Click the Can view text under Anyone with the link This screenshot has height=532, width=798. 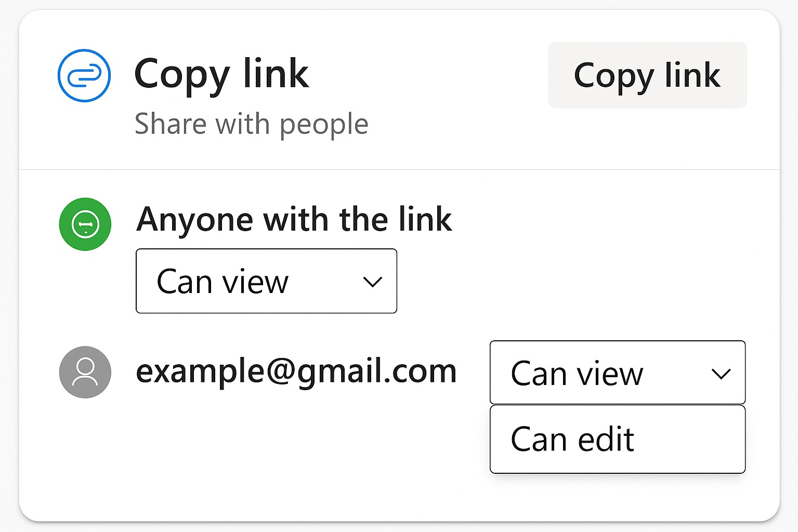(x=223, y=282)
